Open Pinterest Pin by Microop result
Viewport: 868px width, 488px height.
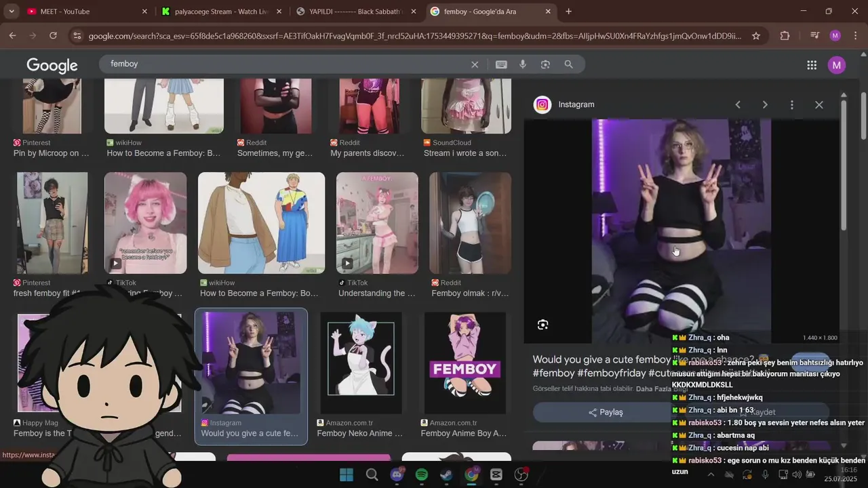(x=52, y=153)
